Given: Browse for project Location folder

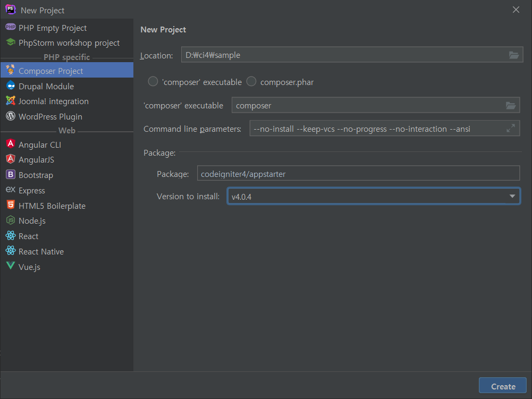Looking at the screenshot, I should point(514,55).
